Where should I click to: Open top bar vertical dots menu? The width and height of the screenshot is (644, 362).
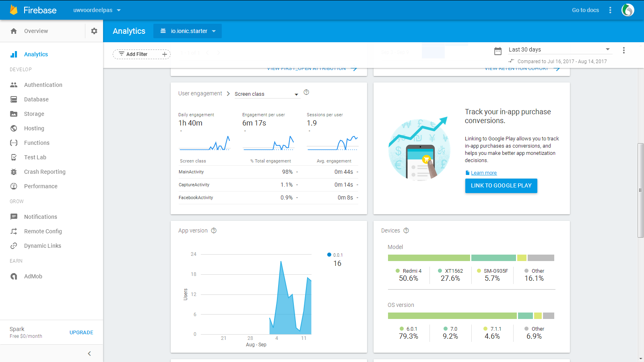(610, 10)
